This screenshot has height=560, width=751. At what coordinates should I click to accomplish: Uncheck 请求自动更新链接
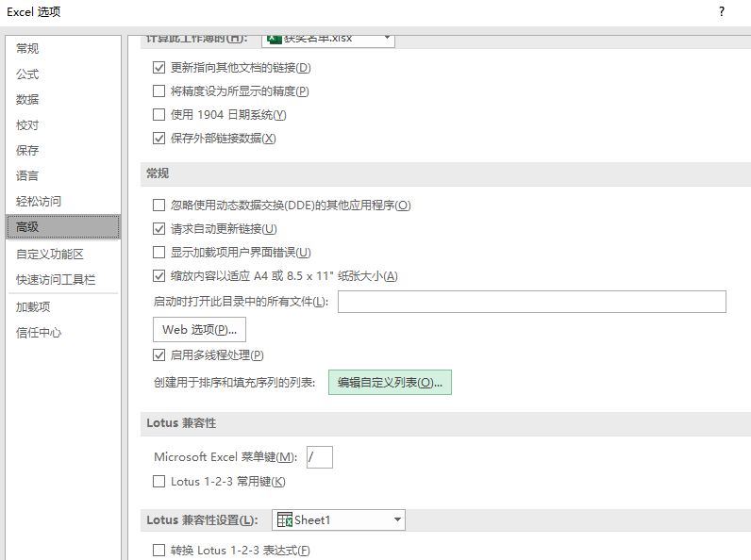point(159,229)
